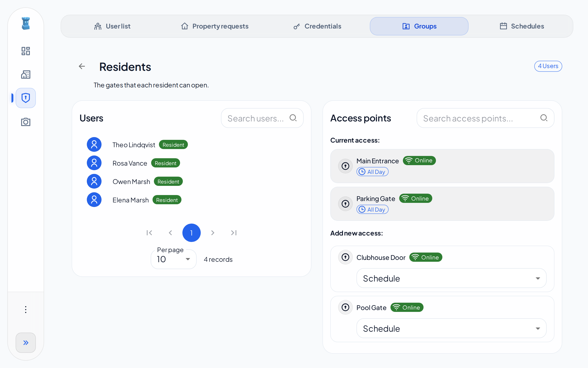The height and width of the screenshot is (368, 588).
Task: Click Theo Lindqvist's avatar icon
Action: point(94,145)
